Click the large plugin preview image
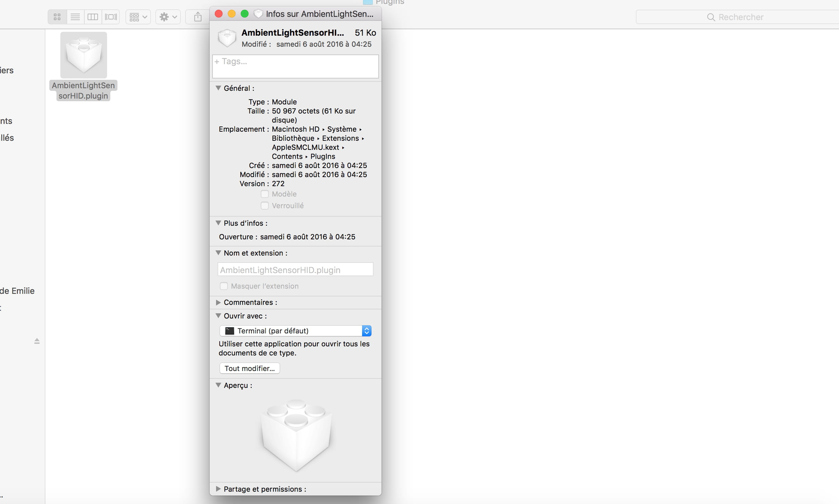Viewport: 839px width, 504px height. click(x=296, y=436)
